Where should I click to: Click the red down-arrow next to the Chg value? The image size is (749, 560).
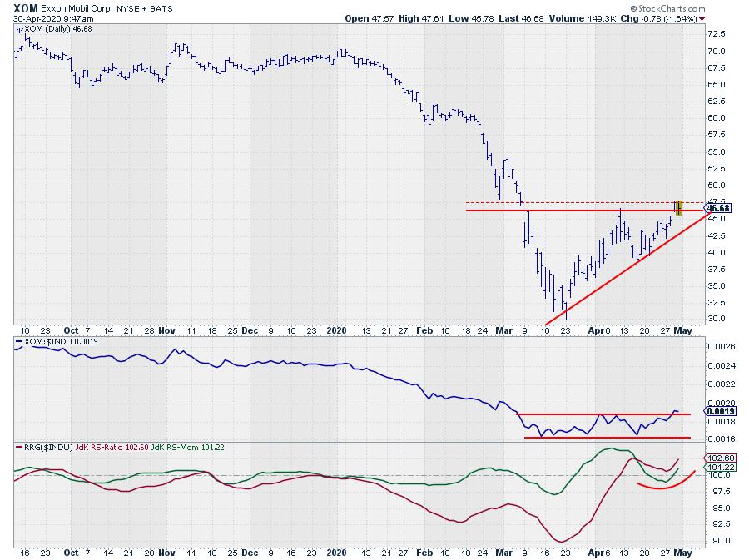click(x=702, y=19)
